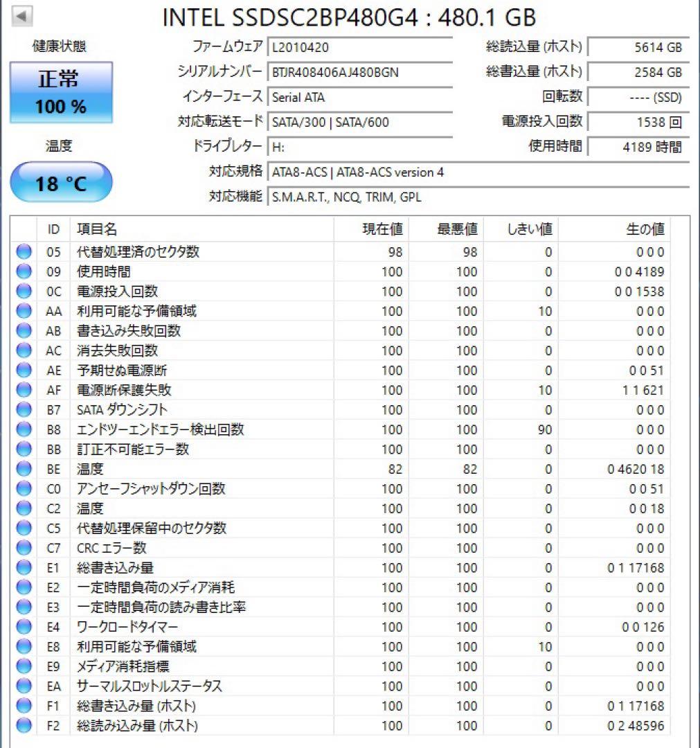Viewport: 700px width, 748px height.
Task: Select the total host writes 2584 GB field
Action: click(638, 73)
